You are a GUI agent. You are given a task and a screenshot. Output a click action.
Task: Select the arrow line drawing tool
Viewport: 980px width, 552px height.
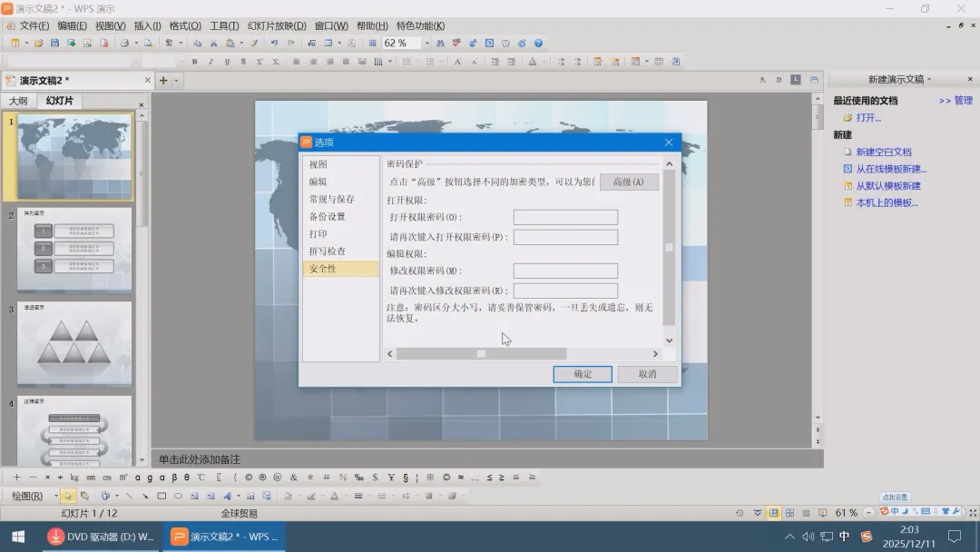[145, 496]
